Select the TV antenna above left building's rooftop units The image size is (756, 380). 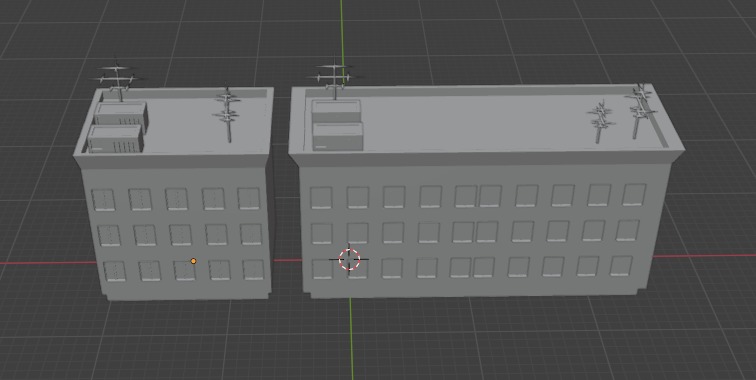tap(117, 80)
